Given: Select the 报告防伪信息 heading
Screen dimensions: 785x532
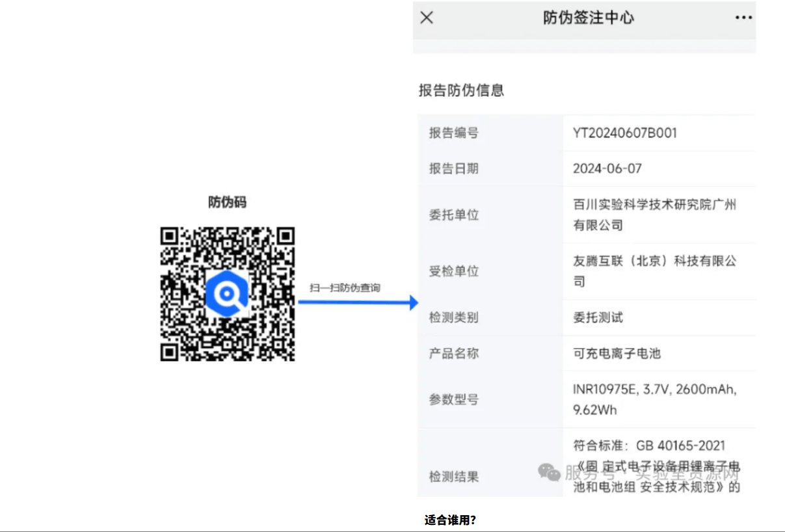Looking at the screenshot, I should 462,90.
